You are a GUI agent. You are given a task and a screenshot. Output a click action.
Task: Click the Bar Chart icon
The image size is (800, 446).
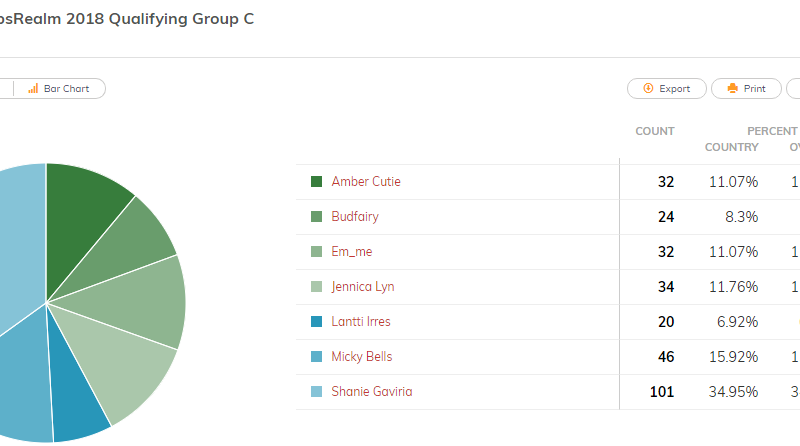[x=33, y=88]
